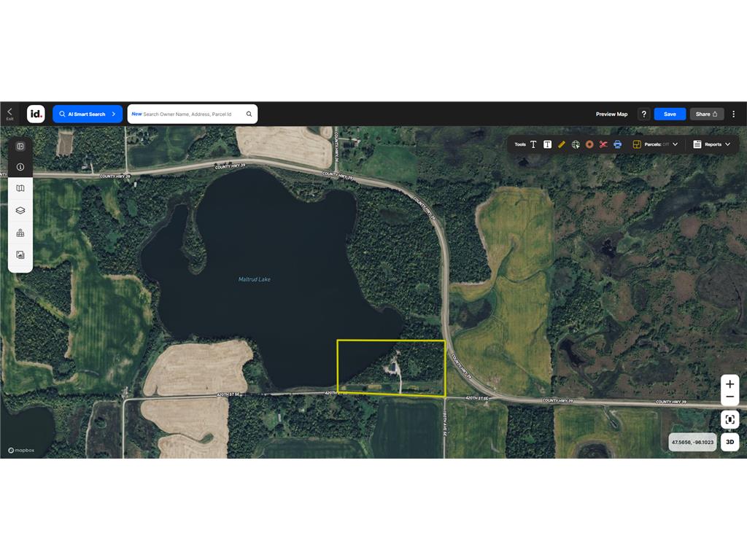Click the search magnifier icon

(x=249, y=114)
